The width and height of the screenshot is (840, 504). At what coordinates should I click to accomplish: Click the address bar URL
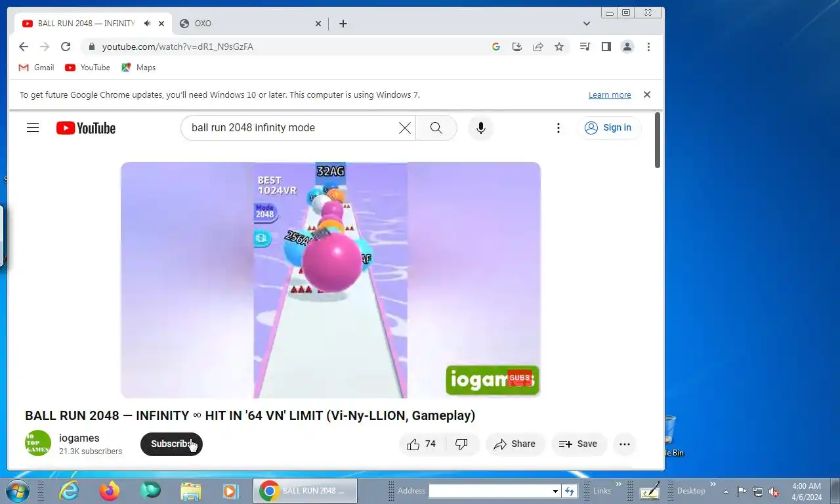coord(178,47)
